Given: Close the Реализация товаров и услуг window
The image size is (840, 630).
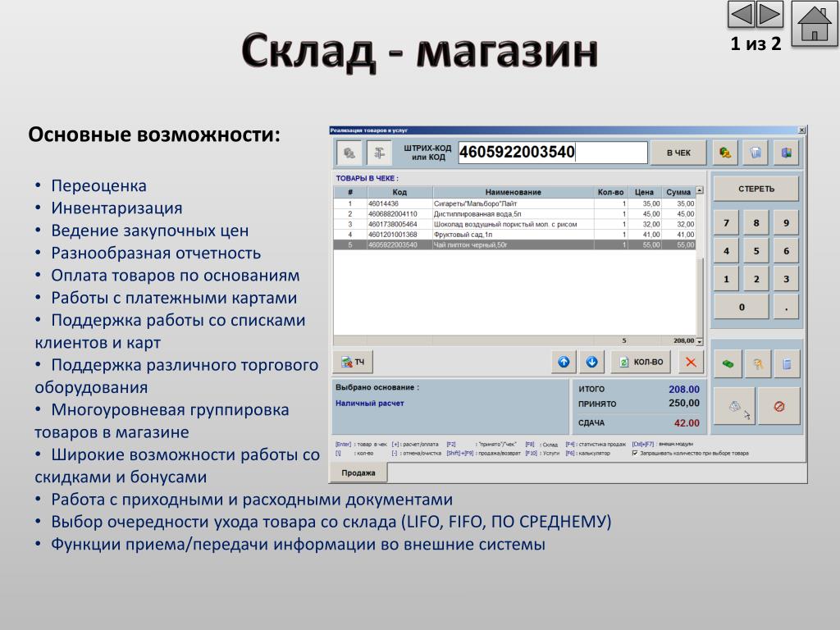Looking at the screenshot, I should tap(801, 130).
